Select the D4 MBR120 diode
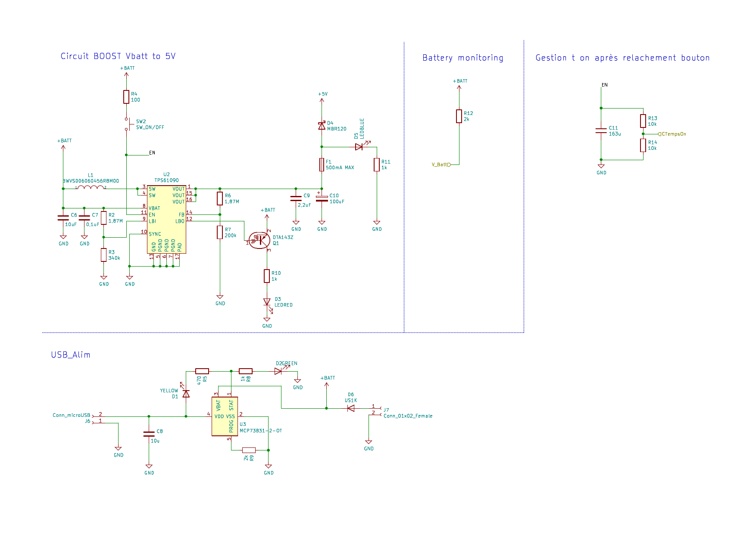This screenshot has height=534, width=756. 322,126
